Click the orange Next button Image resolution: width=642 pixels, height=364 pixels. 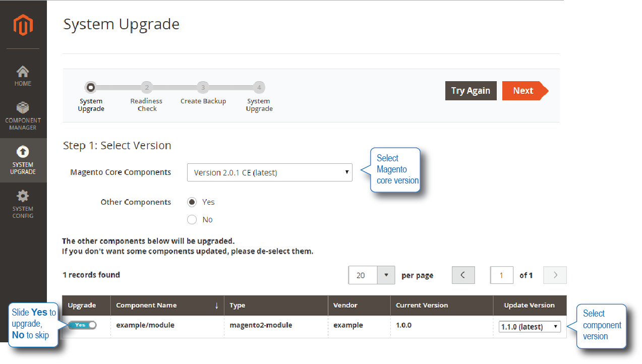click(525, 91)
